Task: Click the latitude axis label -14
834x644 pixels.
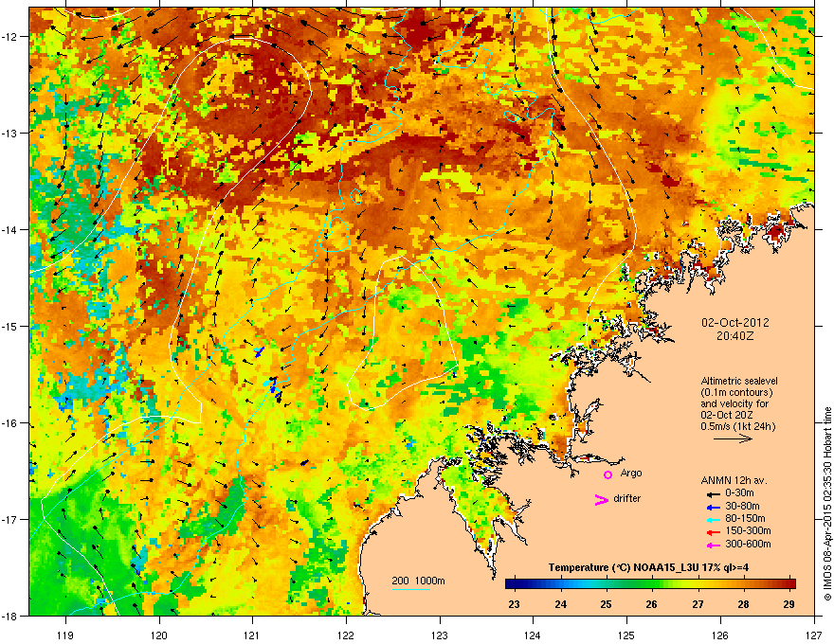Action: click(9, 229)
